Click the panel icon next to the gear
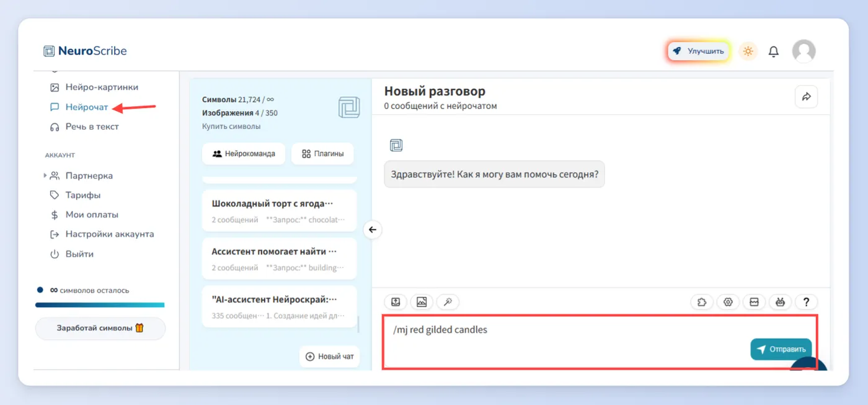The height and width of the screenshot is (405, 868). point(755,302)
